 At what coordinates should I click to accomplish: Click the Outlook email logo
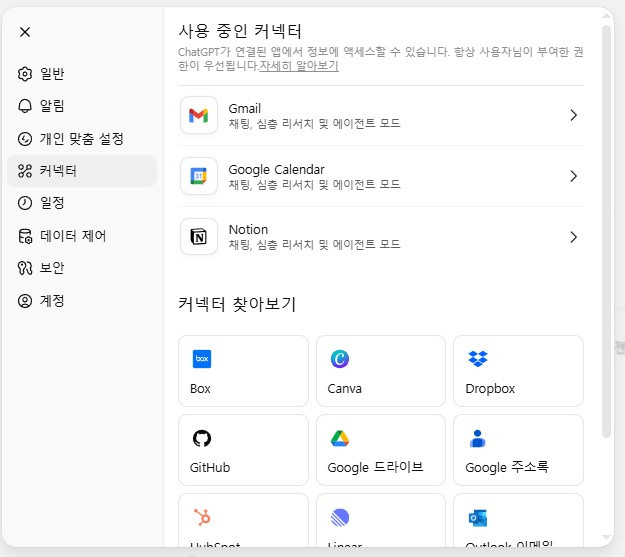[478, 518]
